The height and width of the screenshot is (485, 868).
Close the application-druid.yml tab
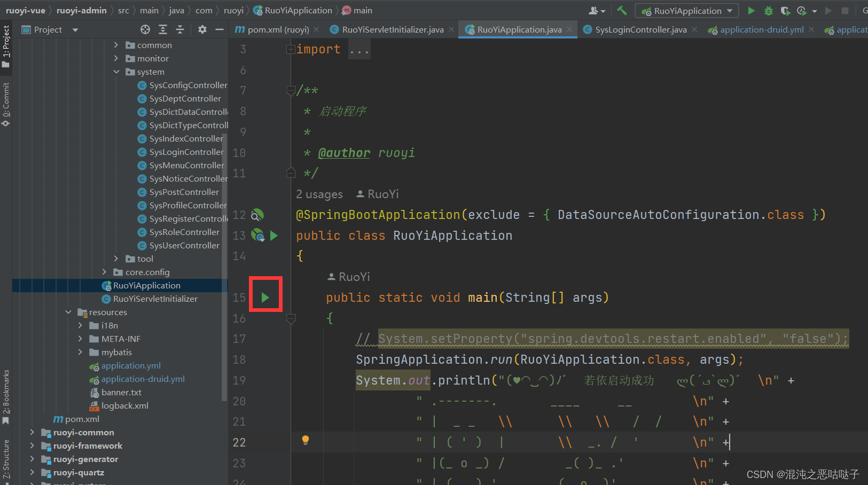(811, 29)
